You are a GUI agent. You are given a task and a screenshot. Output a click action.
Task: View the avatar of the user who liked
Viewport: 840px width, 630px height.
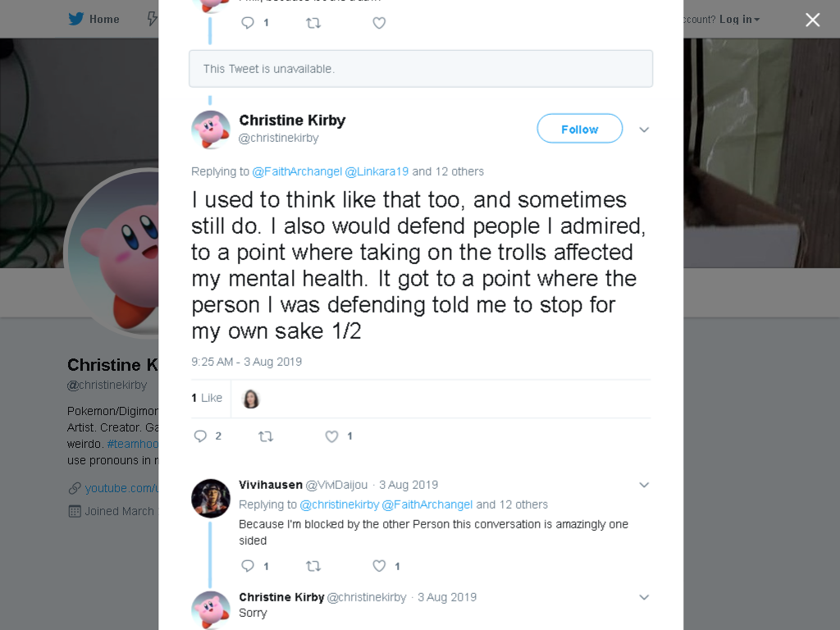click(251, 399)
